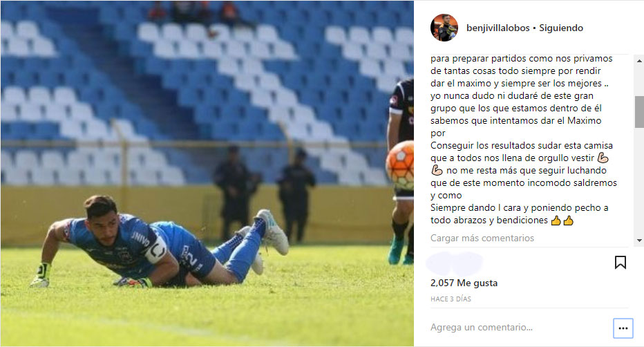Expand with Cargar más comentarios
The width and height of the screenshot is (644, 347).
coord(482,238)
